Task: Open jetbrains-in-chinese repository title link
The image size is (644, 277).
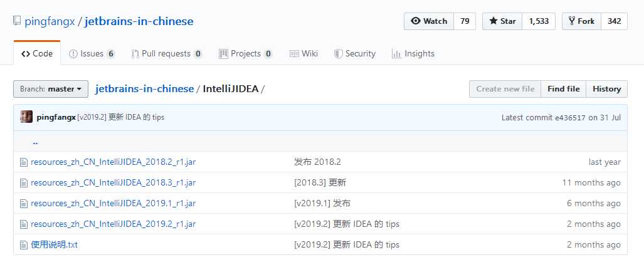Action: tap(139, 21)
